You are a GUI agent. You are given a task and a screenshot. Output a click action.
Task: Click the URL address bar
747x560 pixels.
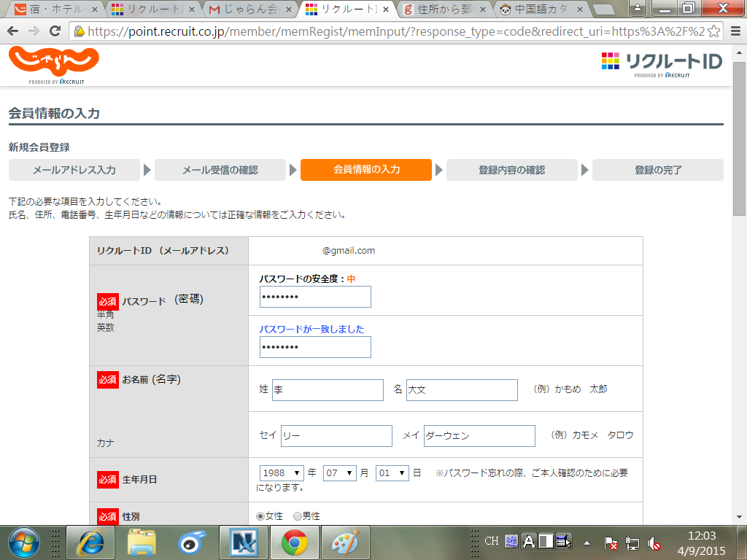pos(395,31)
